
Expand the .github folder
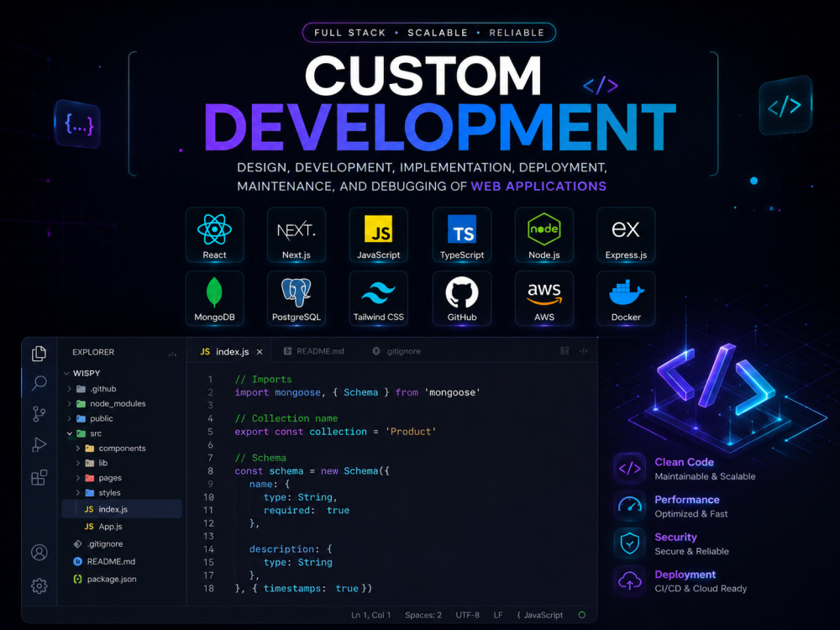coord(69,389)
